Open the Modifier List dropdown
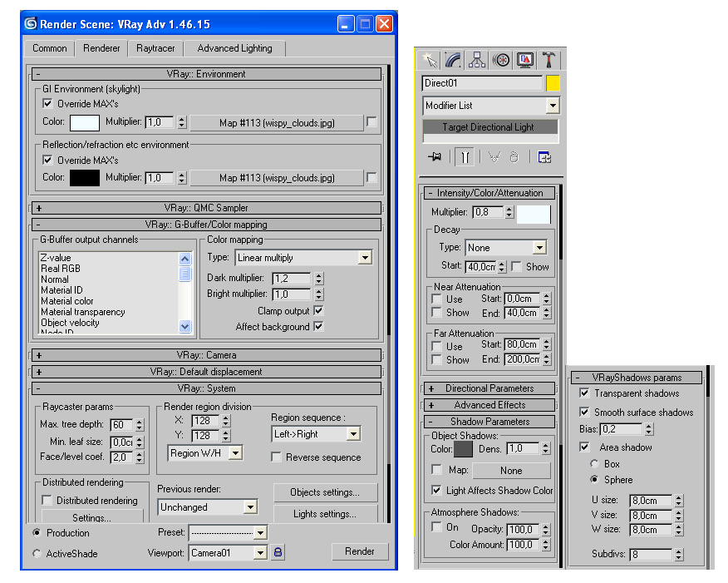This screenshot has height=583, width=728. (553, 106)
